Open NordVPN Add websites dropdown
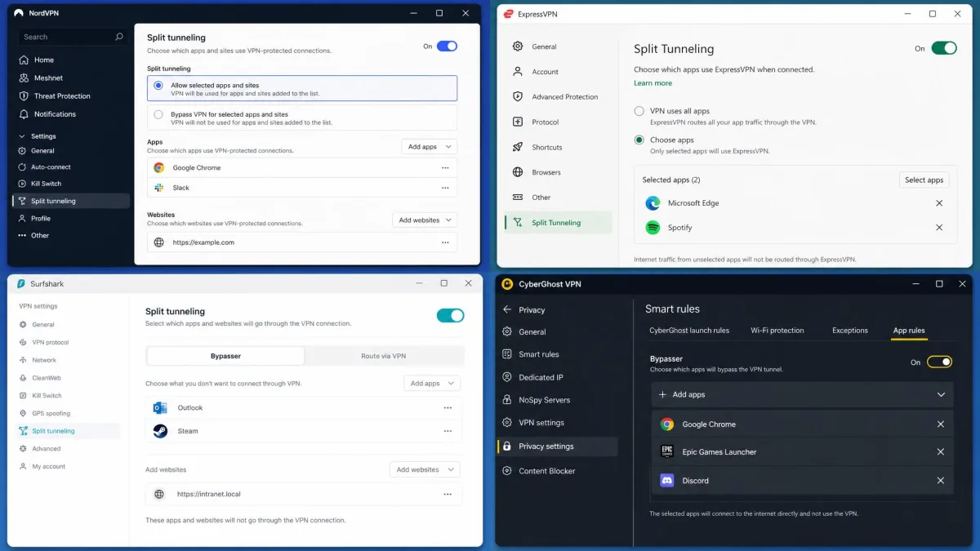 [425, 220]
